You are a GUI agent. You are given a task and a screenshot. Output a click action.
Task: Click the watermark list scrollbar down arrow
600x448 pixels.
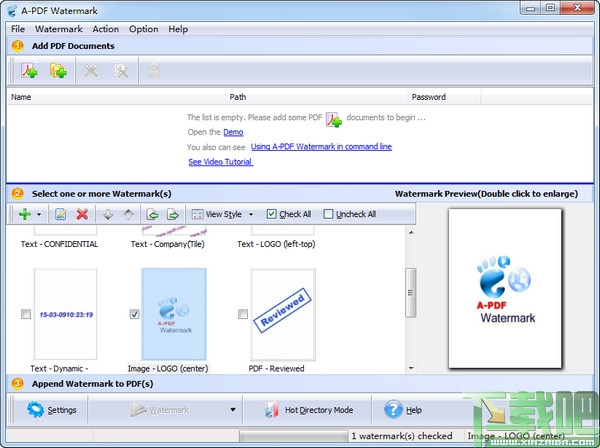coord(411,368)
